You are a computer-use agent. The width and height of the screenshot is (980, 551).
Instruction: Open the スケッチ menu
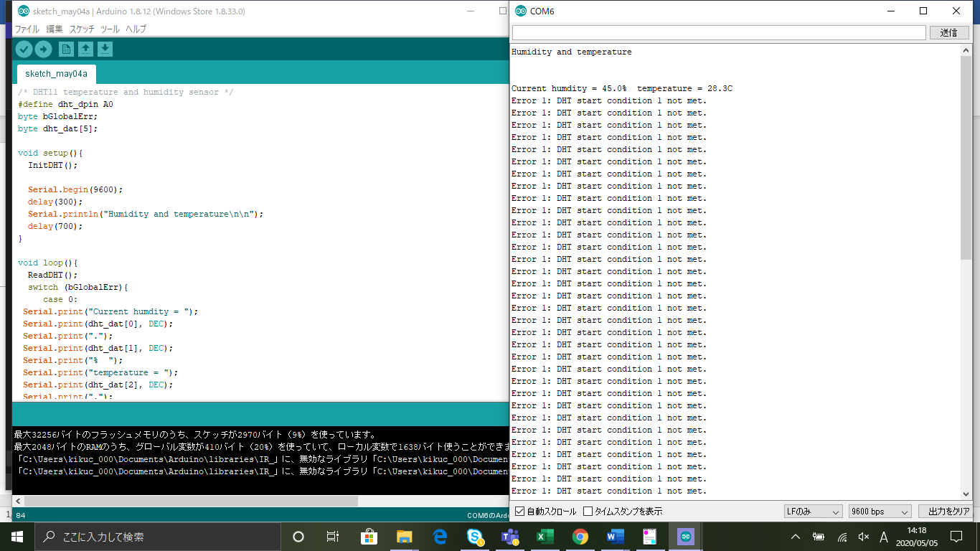click(82, 29)
